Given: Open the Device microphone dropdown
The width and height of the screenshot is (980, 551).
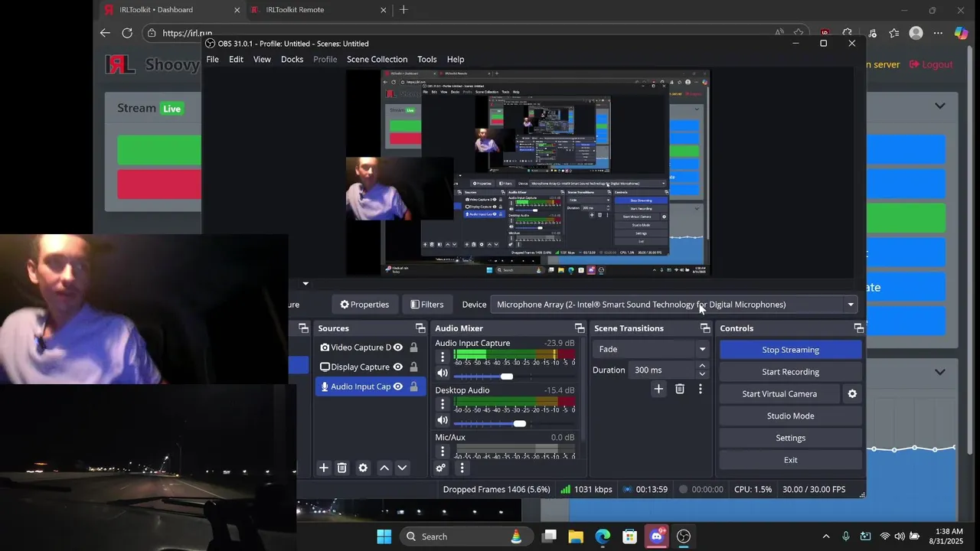Looking at the screenshot, I should click(x=674, y=305).
